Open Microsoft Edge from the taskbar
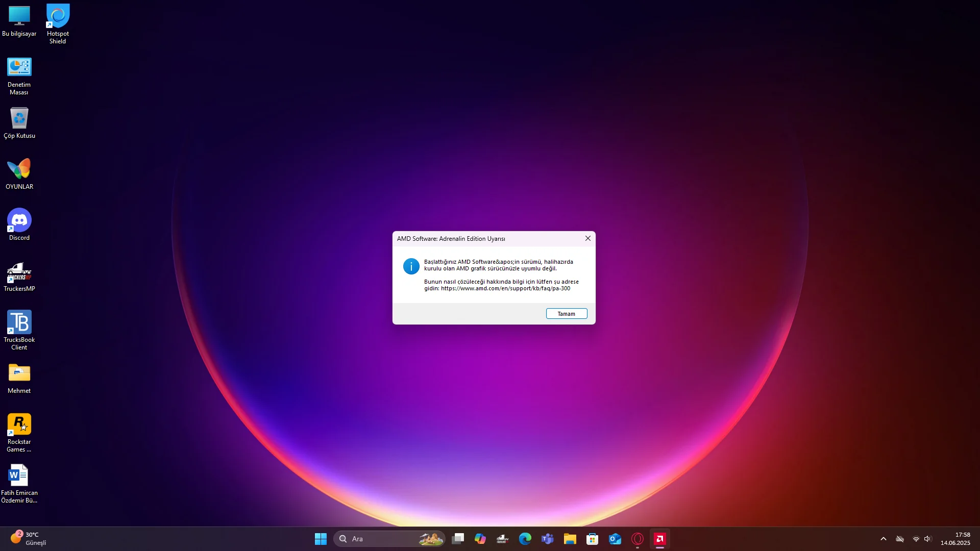The height and width of the screenshot is (551, 980). [x=525, y=539]
